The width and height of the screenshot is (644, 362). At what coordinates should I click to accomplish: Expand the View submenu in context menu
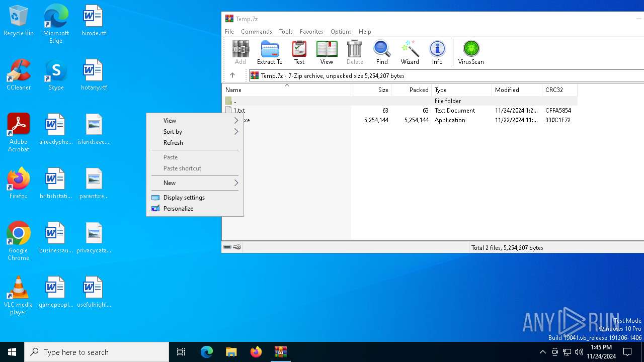pos(195,121)
